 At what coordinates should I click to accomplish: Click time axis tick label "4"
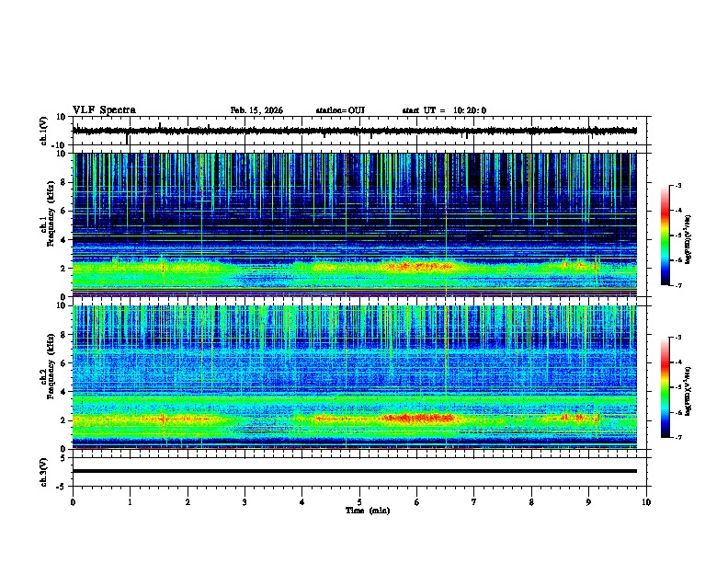click(x=302, y=502)
